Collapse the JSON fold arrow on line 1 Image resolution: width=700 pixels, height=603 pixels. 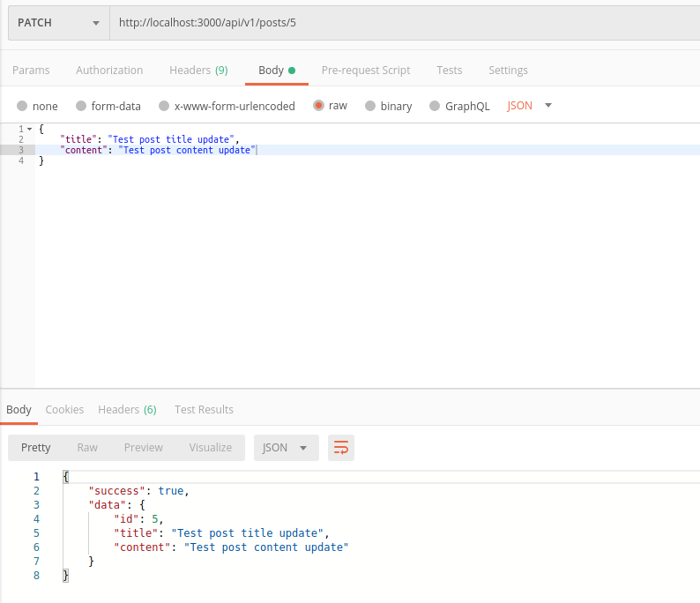(x=30, y=130)
